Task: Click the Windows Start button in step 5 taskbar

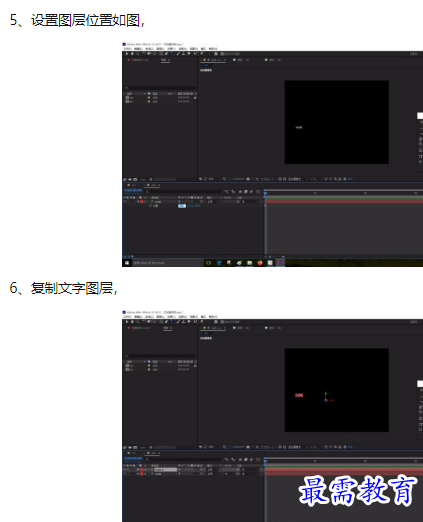Action: click(x=127, y=263)
